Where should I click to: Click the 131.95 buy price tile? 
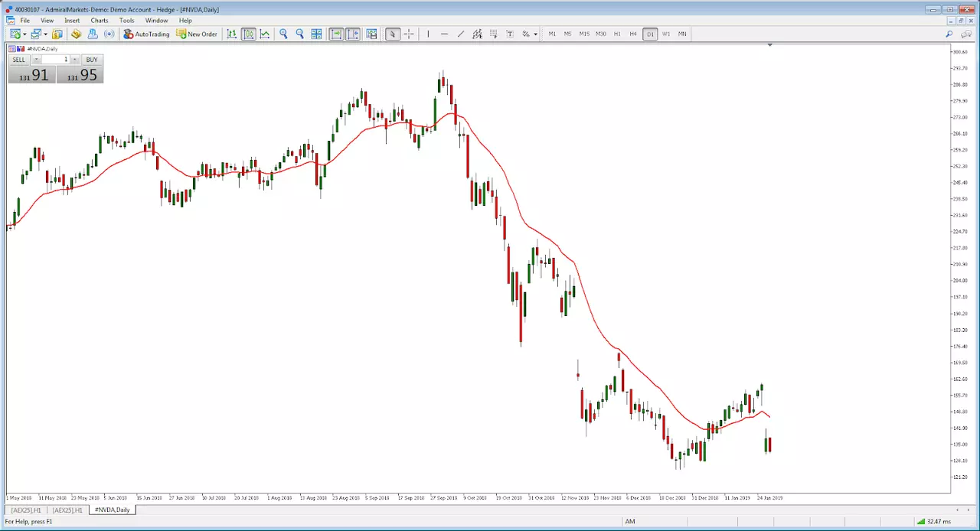pos(80,75)
